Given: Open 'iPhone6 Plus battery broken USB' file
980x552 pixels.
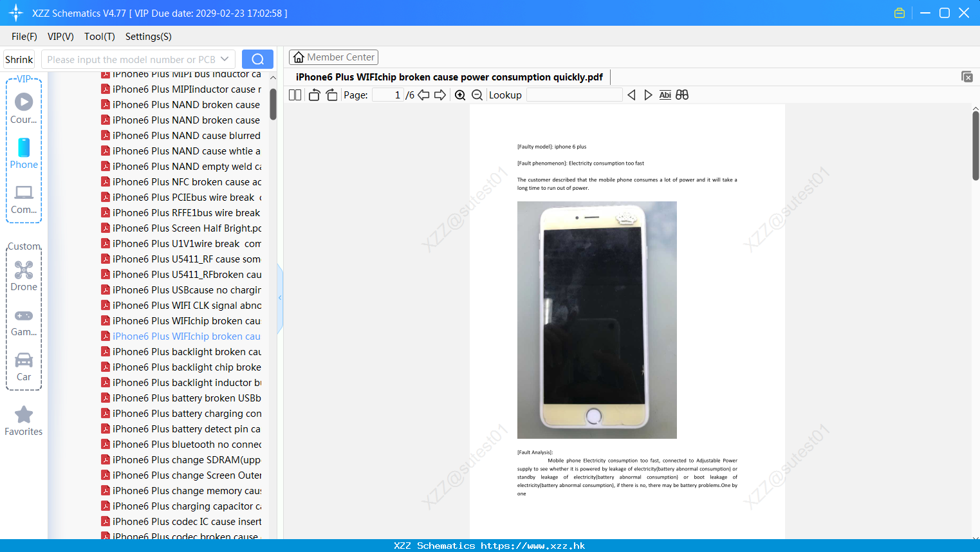Looking at the screenshot, I should tap(181, 398).
